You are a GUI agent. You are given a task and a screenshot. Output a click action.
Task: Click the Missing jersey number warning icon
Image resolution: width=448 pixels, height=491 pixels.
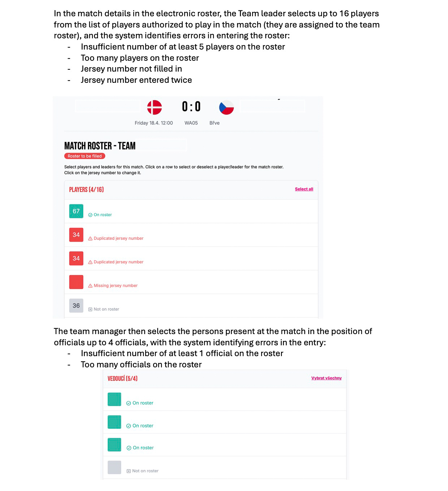pos(90,286)
